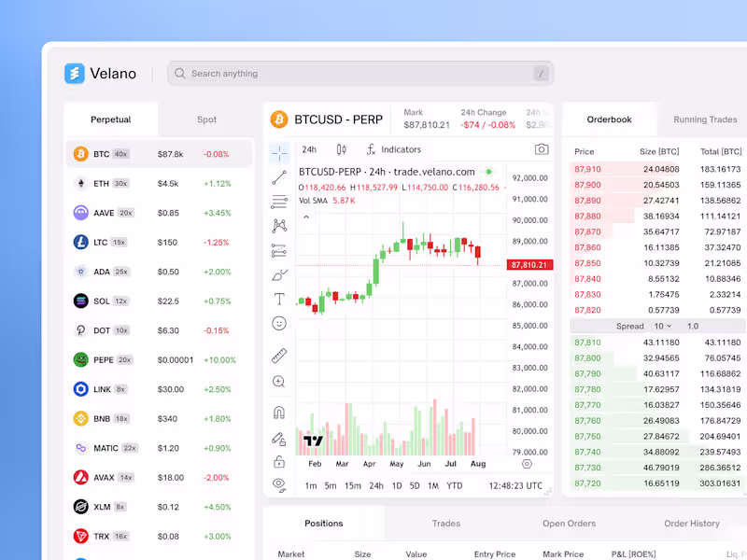Open the Running Trades tab
The image size is (747, 560).
[704, 119]
